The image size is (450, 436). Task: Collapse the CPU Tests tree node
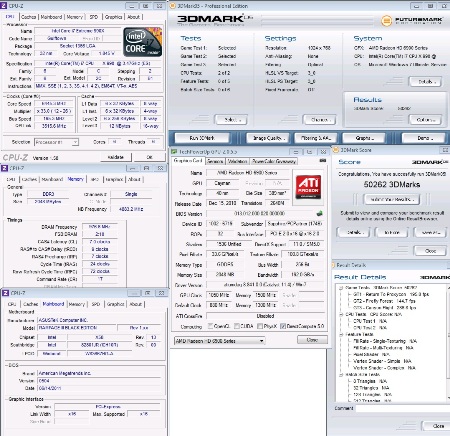click(341, 314)
